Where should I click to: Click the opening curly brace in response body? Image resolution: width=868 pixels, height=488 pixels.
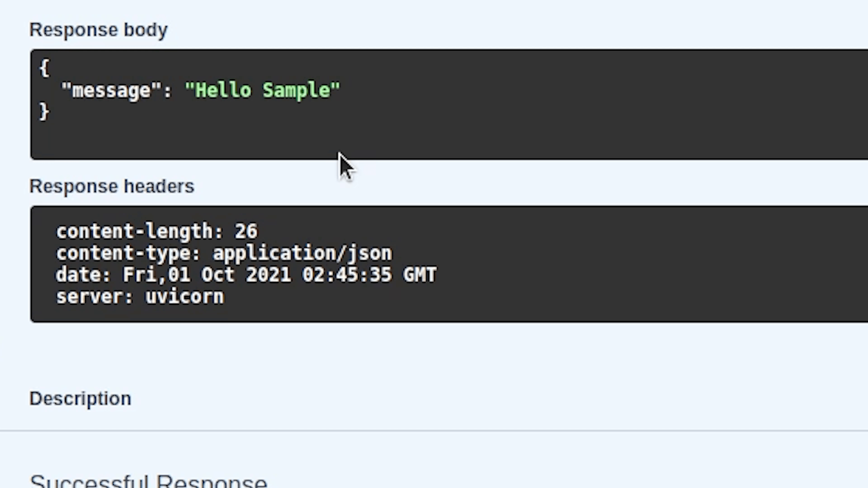coord(45,68)
